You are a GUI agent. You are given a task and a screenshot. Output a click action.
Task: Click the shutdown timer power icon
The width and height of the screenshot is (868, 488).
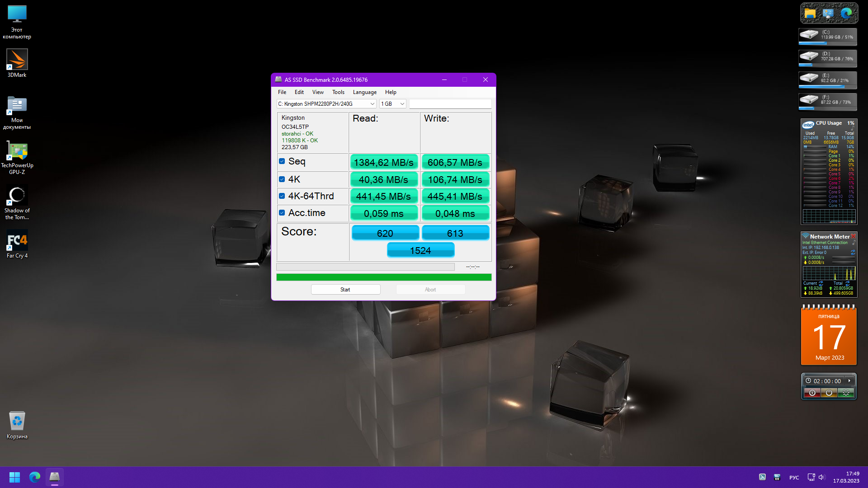point(829,393)
